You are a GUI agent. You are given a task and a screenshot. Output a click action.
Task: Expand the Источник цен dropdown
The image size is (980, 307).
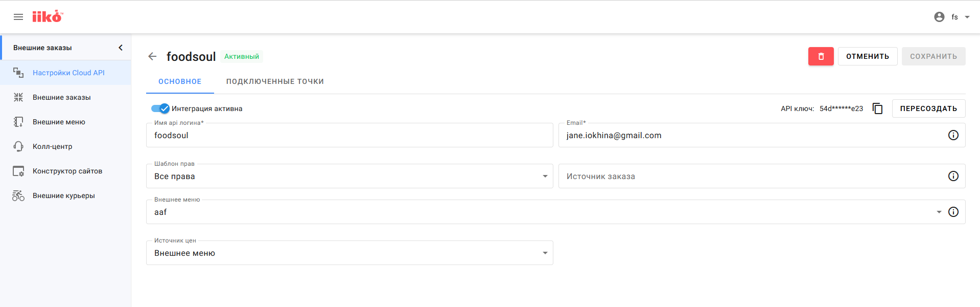pos(545,253)
